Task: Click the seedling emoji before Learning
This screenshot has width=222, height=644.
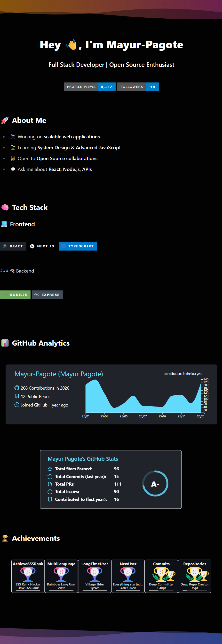Action: point(13,148)
